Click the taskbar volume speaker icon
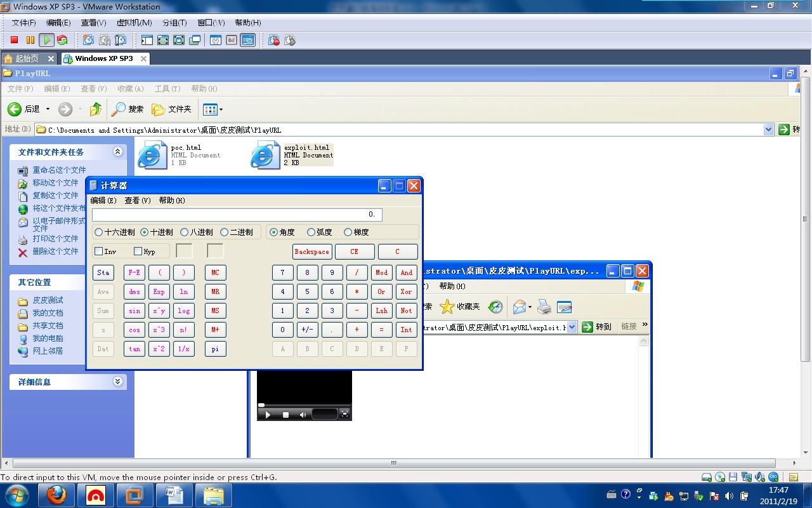 (729, 495)
